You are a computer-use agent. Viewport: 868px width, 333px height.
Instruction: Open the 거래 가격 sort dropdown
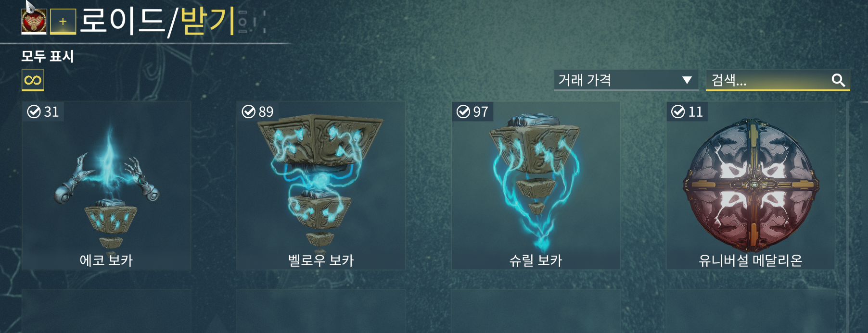626,80
